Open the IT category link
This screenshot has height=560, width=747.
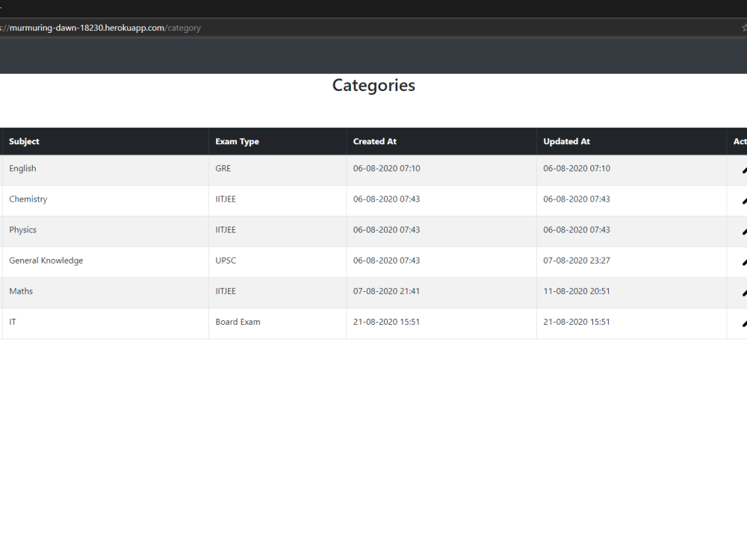click(x=12, y=321)
